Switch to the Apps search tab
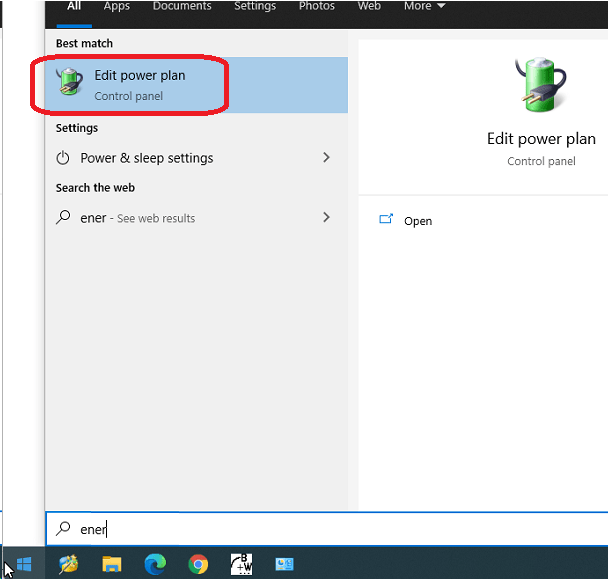This screenshot has width=608, height=580. click(117, 6)
